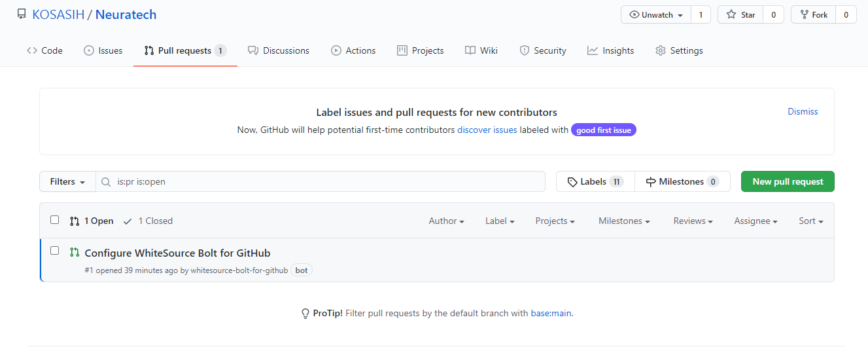Click the magnifier icon in the search field
Image resolution: width=868 pixels, height=349 pixels.
(x=106, y=181)
